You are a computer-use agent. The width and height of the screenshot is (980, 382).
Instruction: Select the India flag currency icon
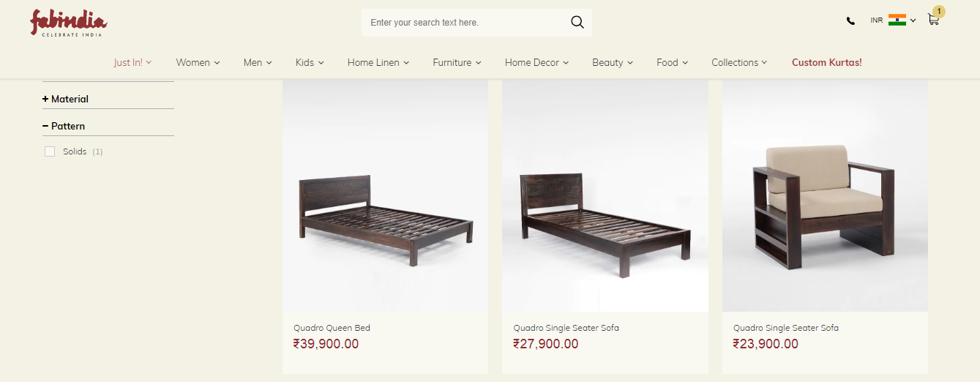click(897, 20)
